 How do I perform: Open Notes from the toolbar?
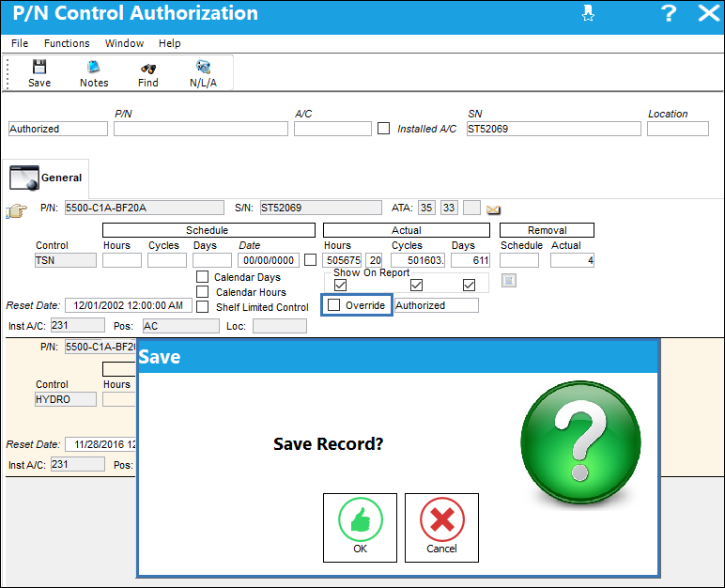point(94,73)
